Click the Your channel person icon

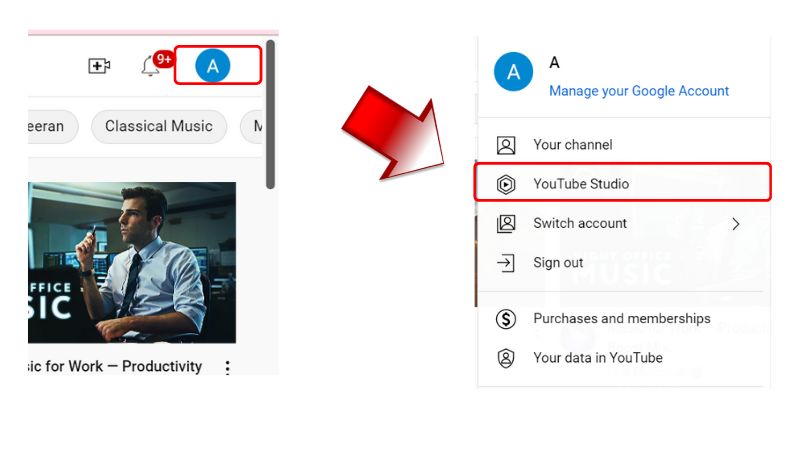tap(506, 145)
